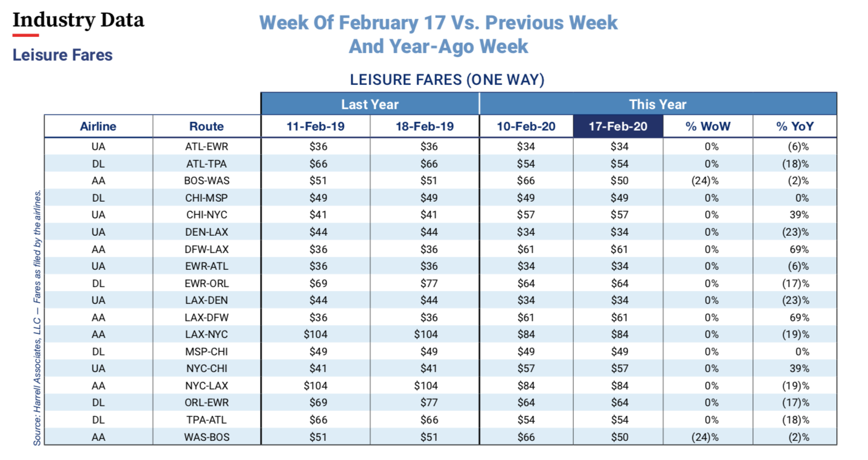This screenshot has width=868, height=460.
Task: Click the Industry Data heading
Action: click(x=79, y=20)
